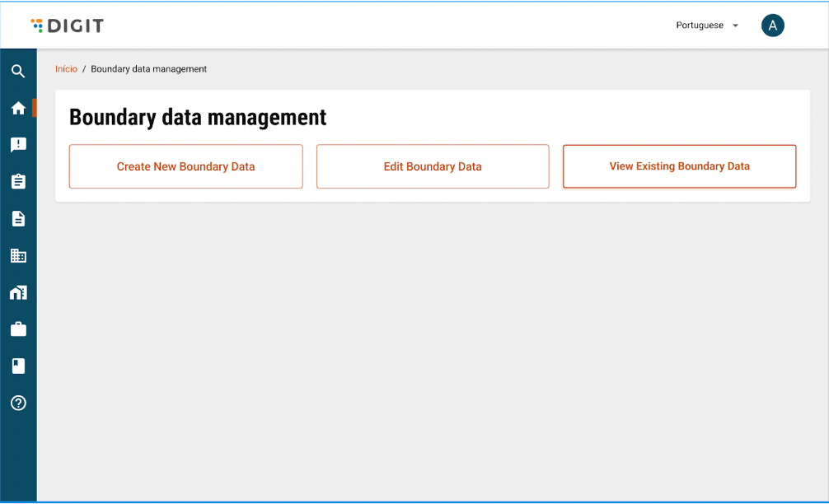Click the bookmarked book icon in sidebar
This screenshot has height=504, width=829.
pyautogui.click(x=18, y=366)
